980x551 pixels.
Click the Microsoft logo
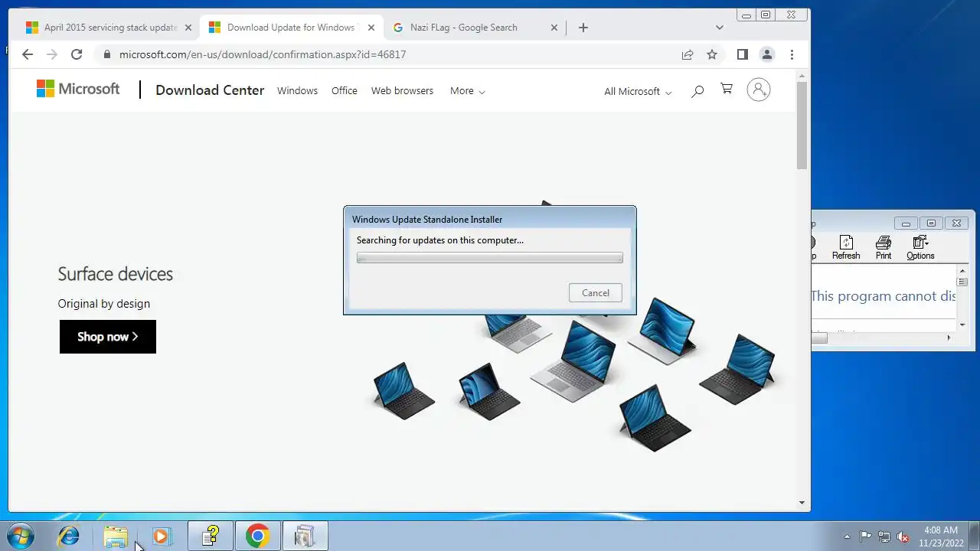pyautogui.click(x=78, y=89)
